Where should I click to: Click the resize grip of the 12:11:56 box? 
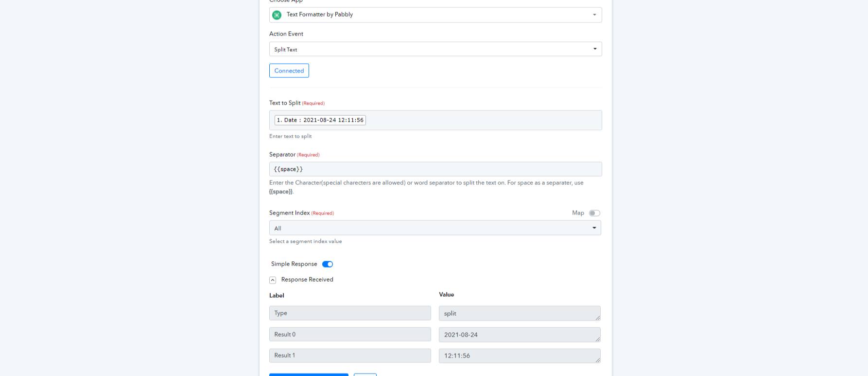pyautogui.click(x=598, y=360)
